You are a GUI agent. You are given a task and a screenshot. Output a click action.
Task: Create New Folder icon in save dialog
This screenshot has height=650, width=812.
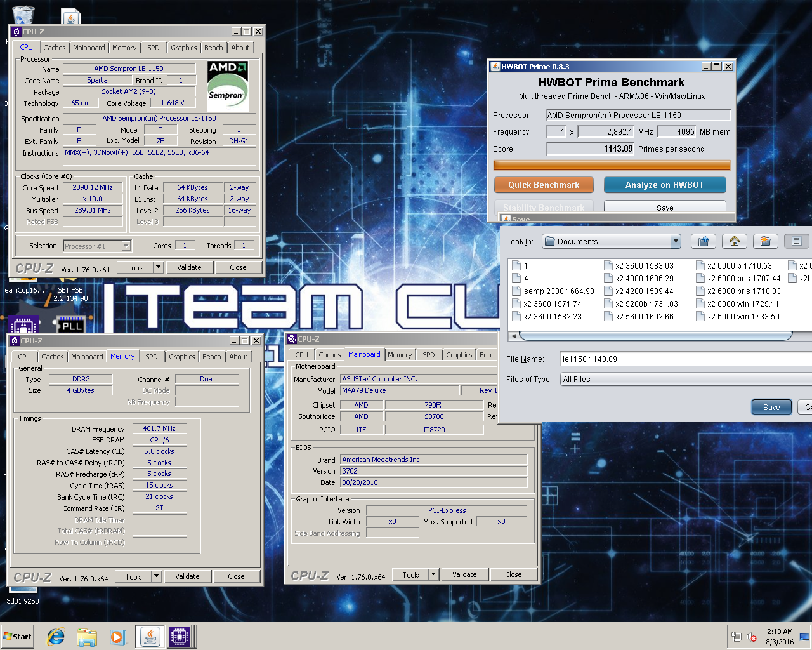pos(765,241)
